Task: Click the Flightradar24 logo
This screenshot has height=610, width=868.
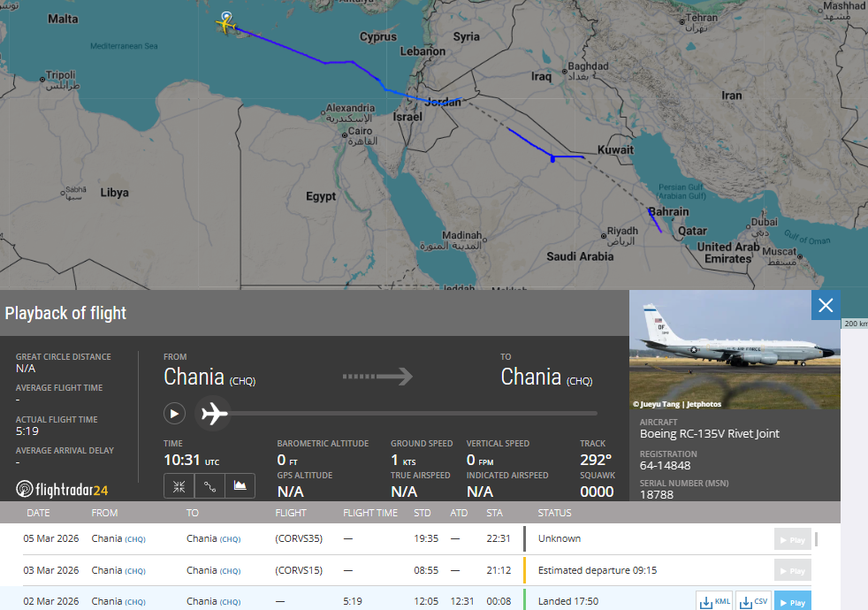Action: click(x=62, y=488)
